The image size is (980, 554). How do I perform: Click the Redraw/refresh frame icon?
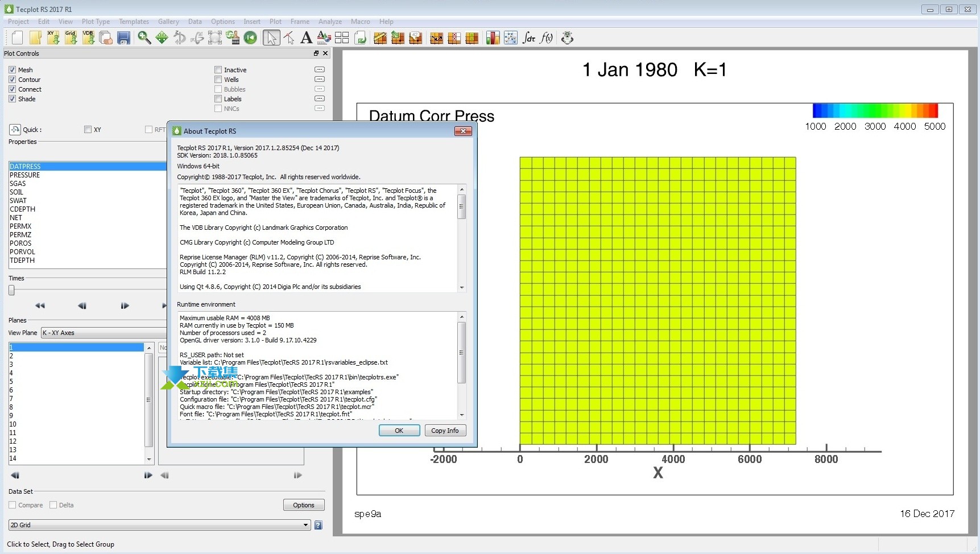click(x=359, y=38)
